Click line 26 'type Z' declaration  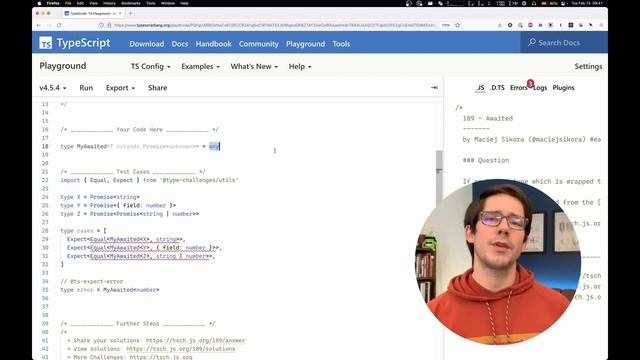tap(129, 214)
